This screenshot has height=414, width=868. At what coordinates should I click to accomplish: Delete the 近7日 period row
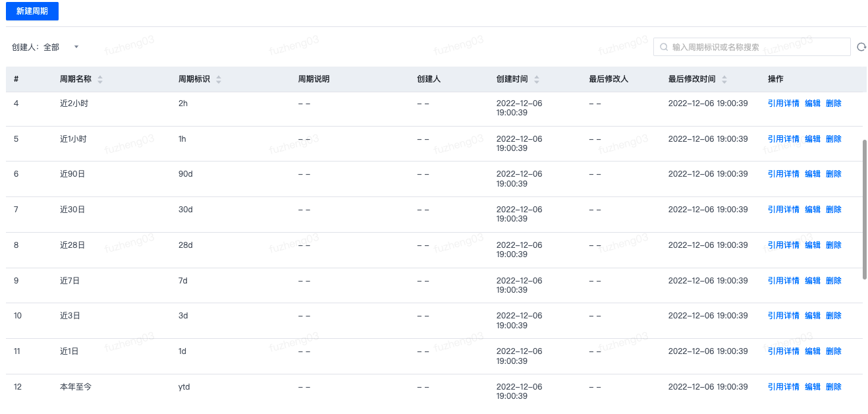tap(834, 281)
